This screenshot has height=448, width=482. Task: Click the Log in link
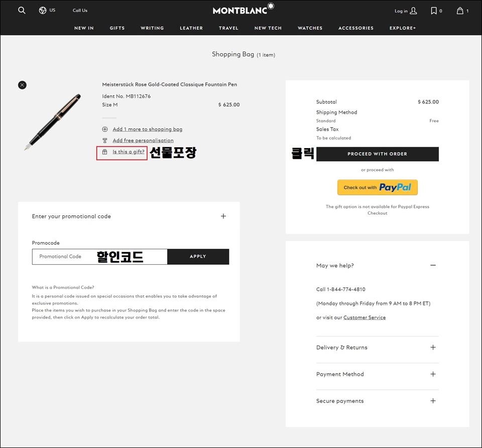tap(401, 11)
